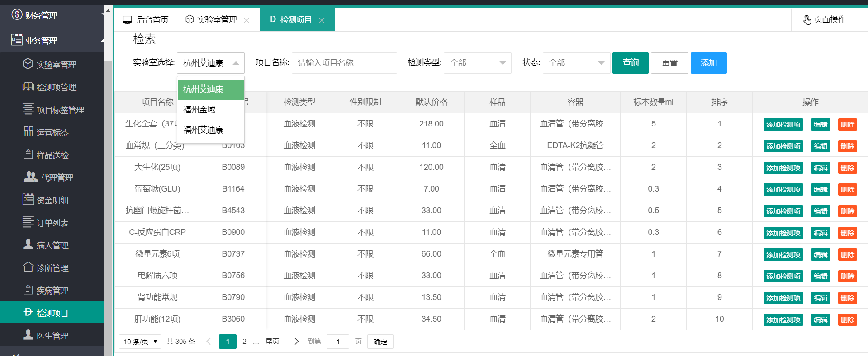
Task: Click the lines icon beside 订单列表
Action: coord(28,222)
